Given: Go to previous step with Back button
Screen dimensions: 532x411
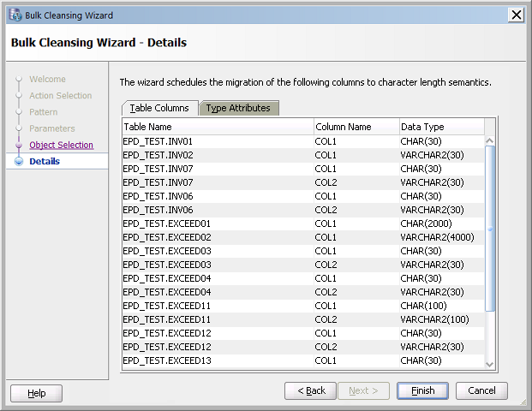Looking at the screenshot, I should [x=310, y=390].
